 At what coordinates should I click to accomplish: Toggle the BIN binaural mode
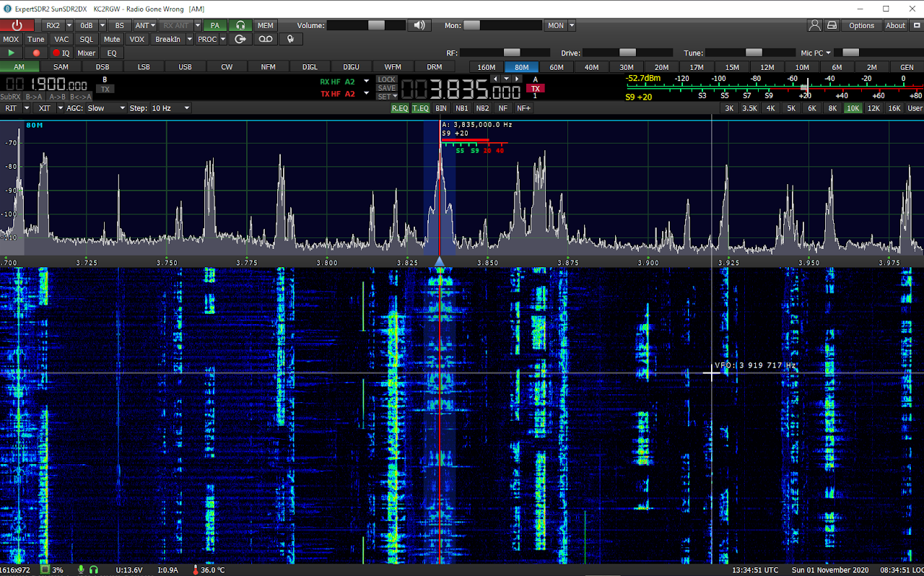[441, 108]
